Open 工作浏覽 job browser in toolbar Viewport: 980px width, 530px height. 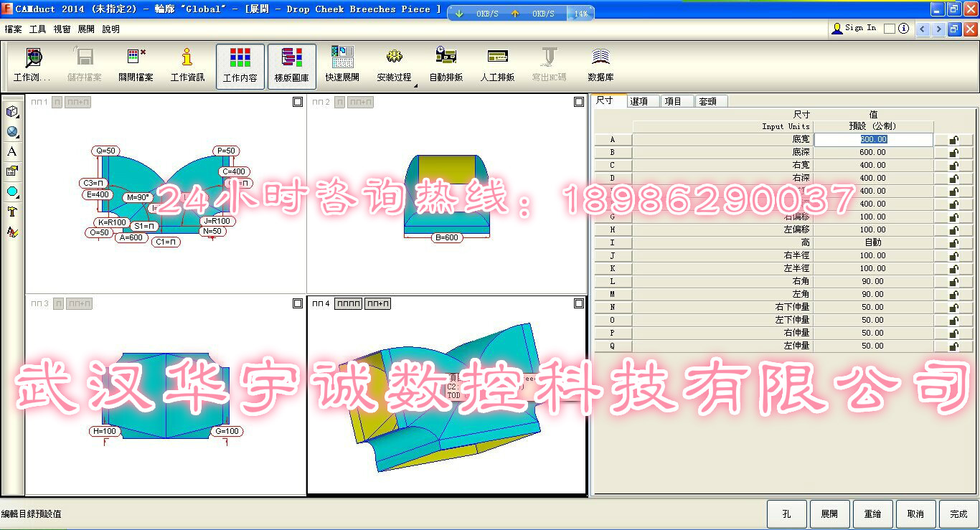(x=32, y=65)
